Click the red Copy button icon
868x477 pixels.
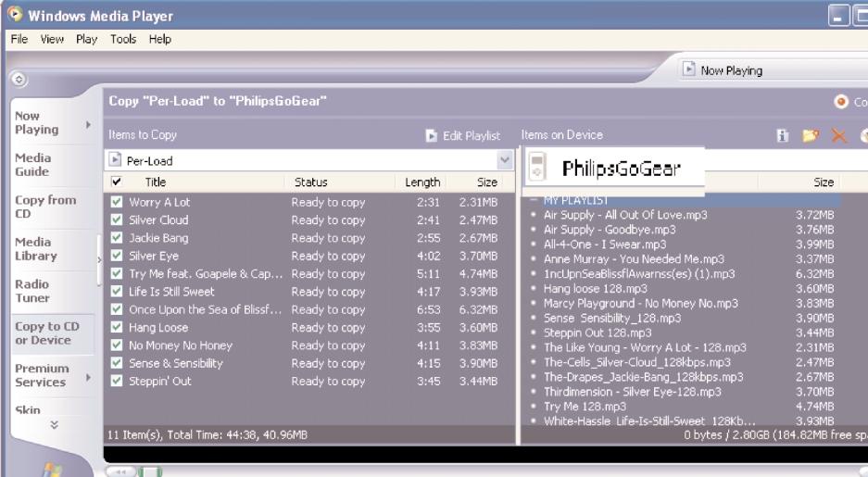click(841, 102)
